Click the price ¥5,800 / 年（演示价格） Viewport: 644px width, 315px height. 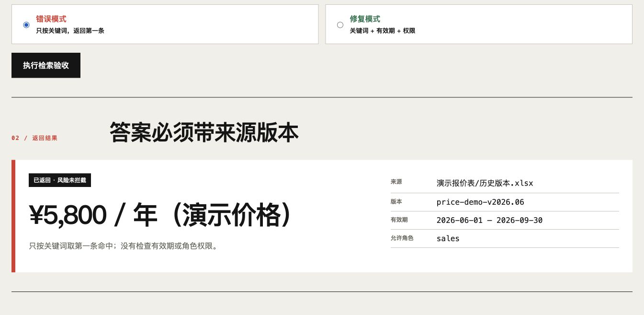click(x=161, y=215)
